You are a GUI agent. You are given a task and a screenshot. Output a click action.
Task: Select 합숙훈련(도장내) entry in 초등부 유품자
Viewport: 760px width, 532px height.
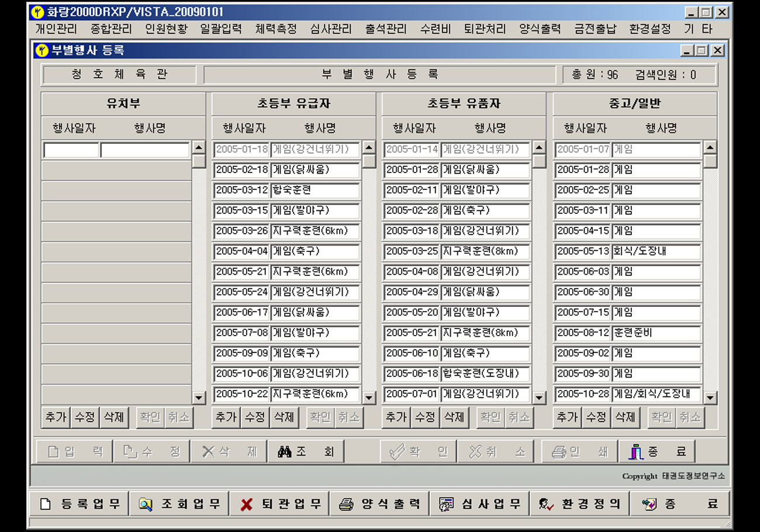point(486,374)
